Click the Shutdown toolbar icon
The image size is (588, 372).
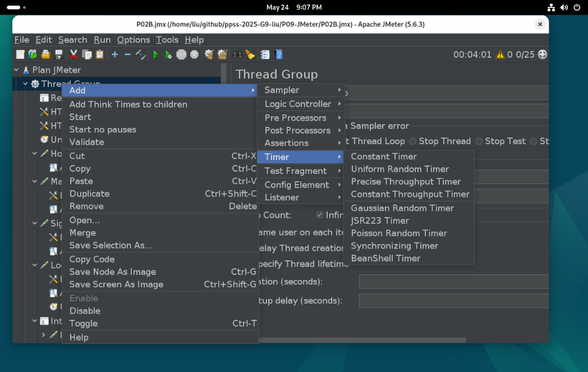click(x=194, y=55)
